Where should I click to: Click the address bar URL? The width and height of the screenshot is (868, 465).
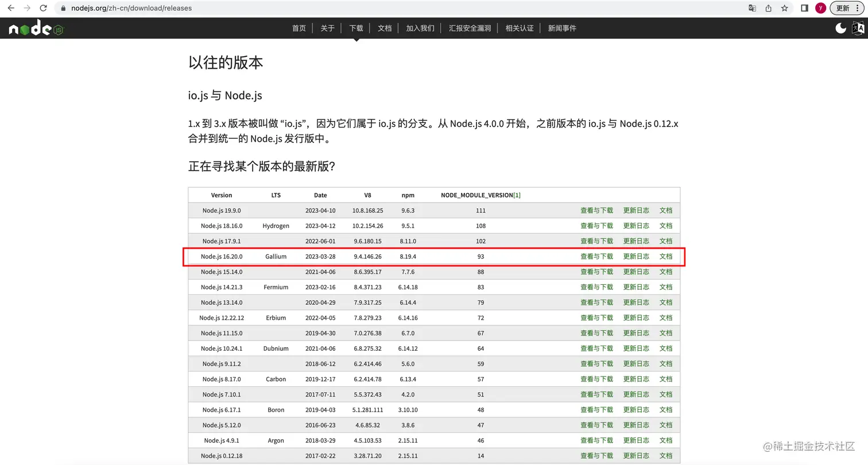[131, 8]
